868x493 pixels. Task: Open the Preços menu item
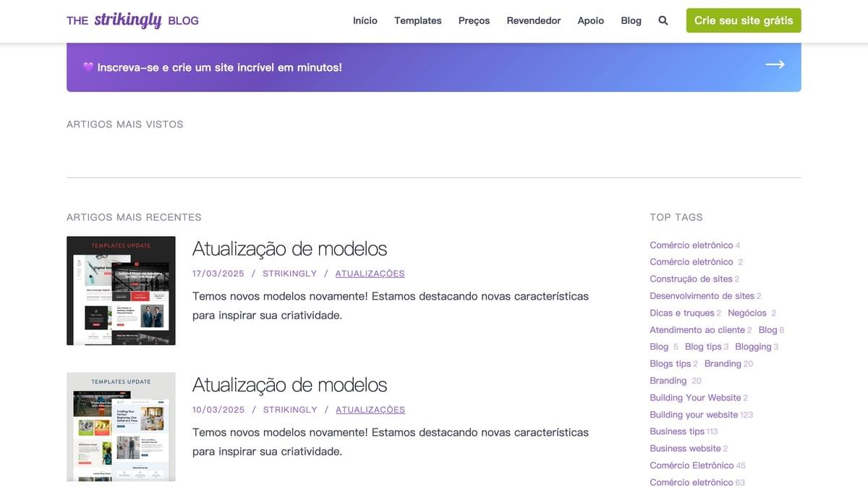474,20
